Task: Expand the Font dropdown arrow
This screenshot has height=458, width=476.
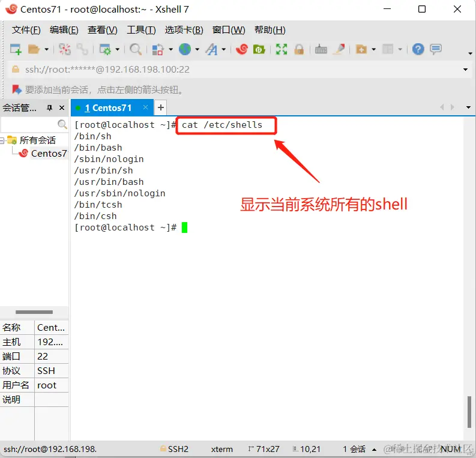Action: pyautogui.click(x=224, y=49)
